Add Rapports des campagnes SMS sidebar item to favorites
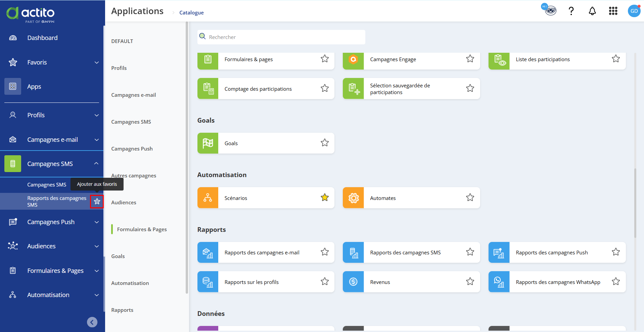The image size is (644, 332). 97,201
